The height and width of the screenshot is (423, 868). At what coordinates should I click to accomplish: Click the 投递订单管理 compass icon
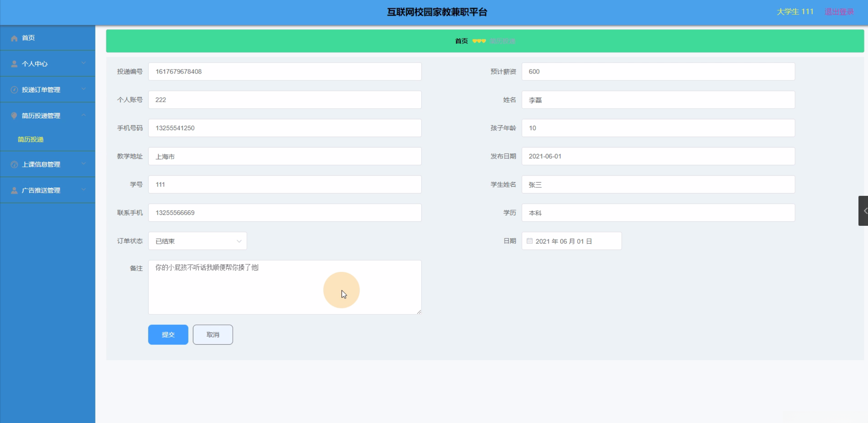[14, 90]
